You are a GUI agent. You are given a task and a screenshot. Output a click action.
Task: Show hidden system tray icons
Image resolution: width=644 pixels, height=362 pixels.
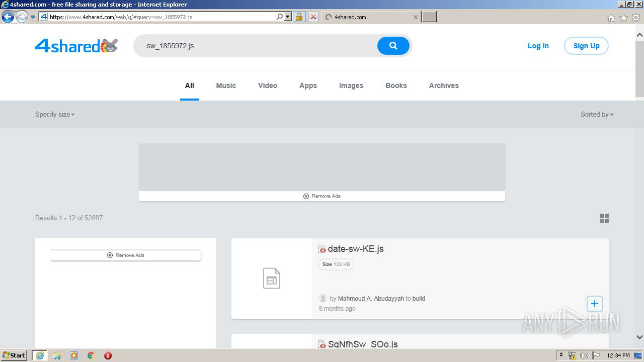pyautogui.click(x=561, y=355)
